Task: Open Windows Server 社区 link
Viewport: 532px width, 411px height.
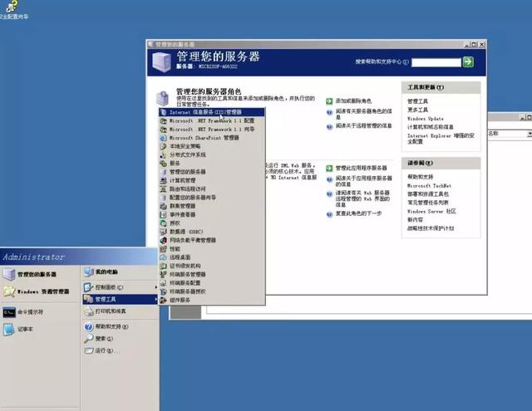Action: point(431,212)
